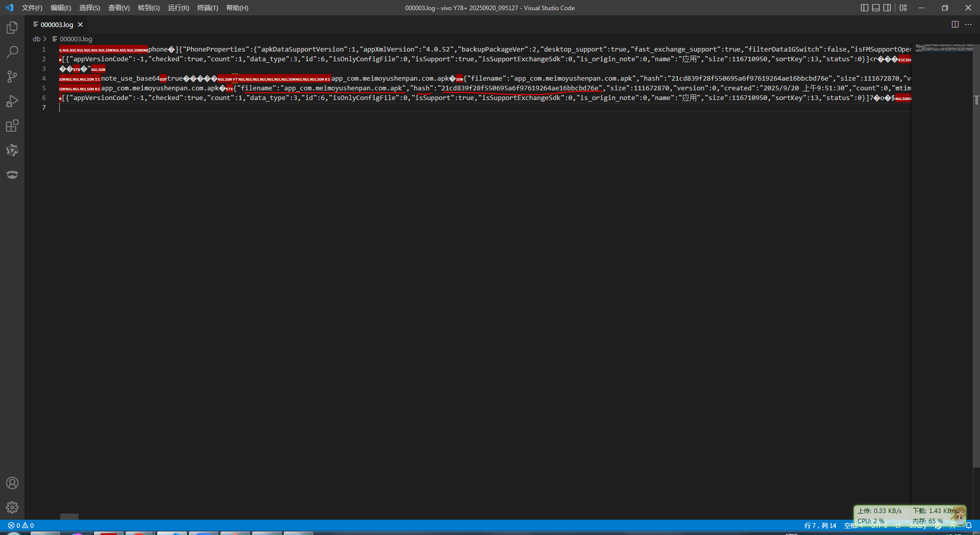980x535 pixels.
Task: Click 行 7，列 14 cursor position indicator
Action: (x=820, y=525)
